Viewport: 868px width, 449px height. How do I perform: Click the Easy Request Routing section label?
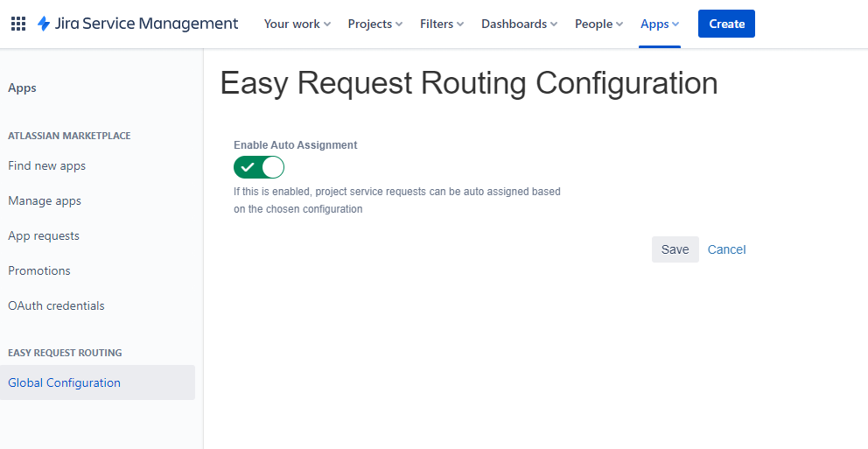(x=65, y=353)
